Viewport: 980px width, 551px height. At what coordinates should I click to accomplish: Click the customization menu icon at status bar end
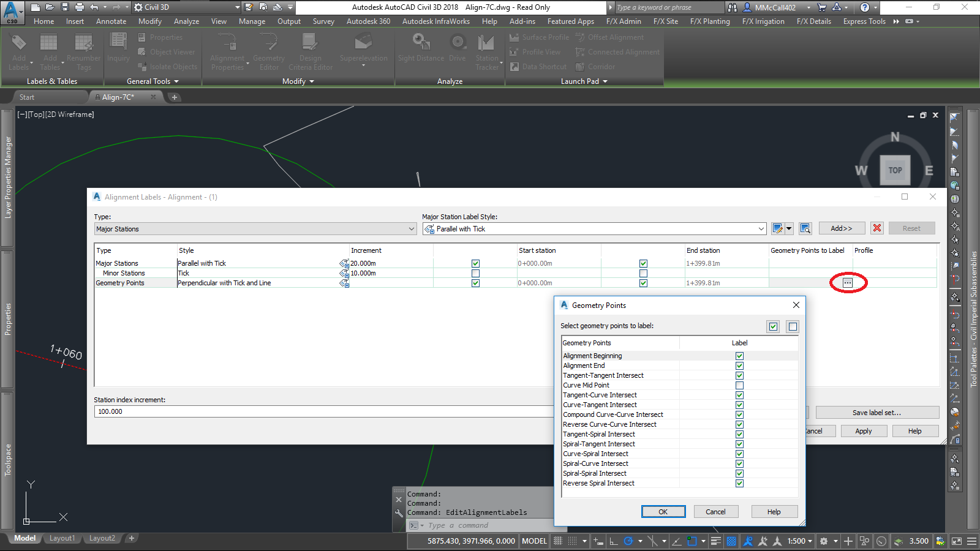(x=971, y=541)
